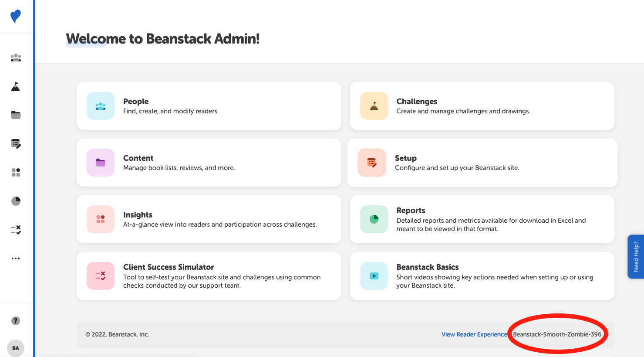The width and height of the screenshot is (644, 357).
Task: Open Challenges via the sidebar mountain flag icon
Action: pyautogui.click(x=16, y=86)
